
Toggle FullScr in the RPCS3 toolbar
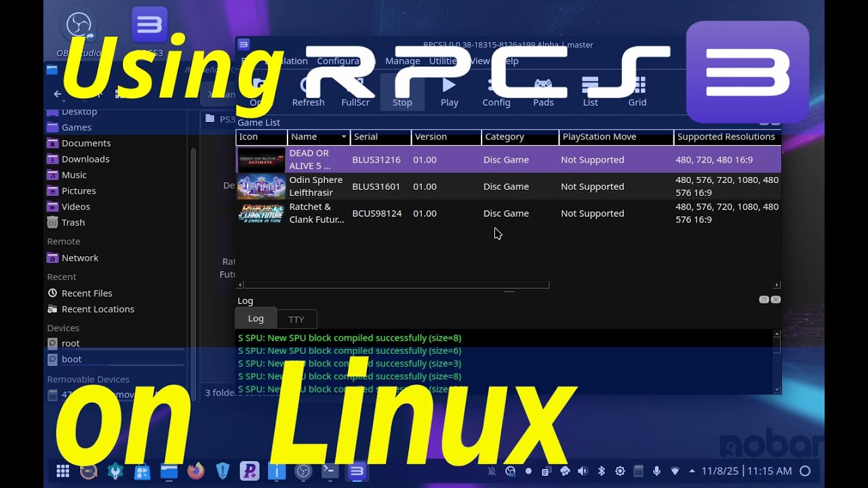(x=355, y=92)
